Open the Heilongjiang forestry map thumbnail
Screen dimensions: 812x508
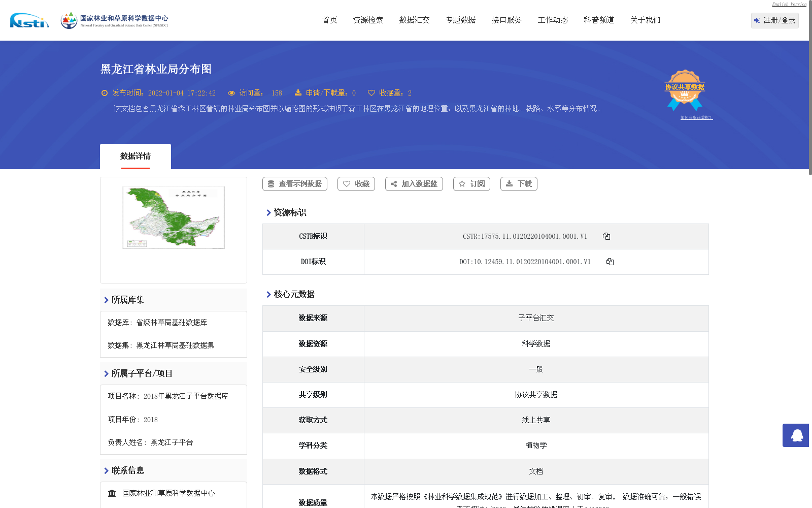174,217
